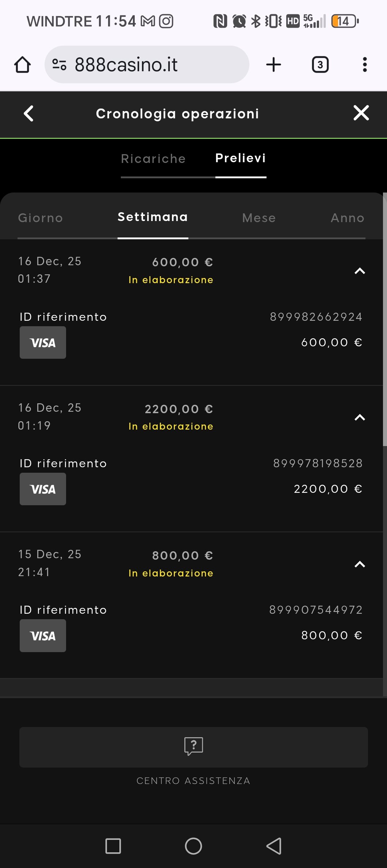387x868 pixels.
Task: Open a new browser tab
Action: point(273,65)
